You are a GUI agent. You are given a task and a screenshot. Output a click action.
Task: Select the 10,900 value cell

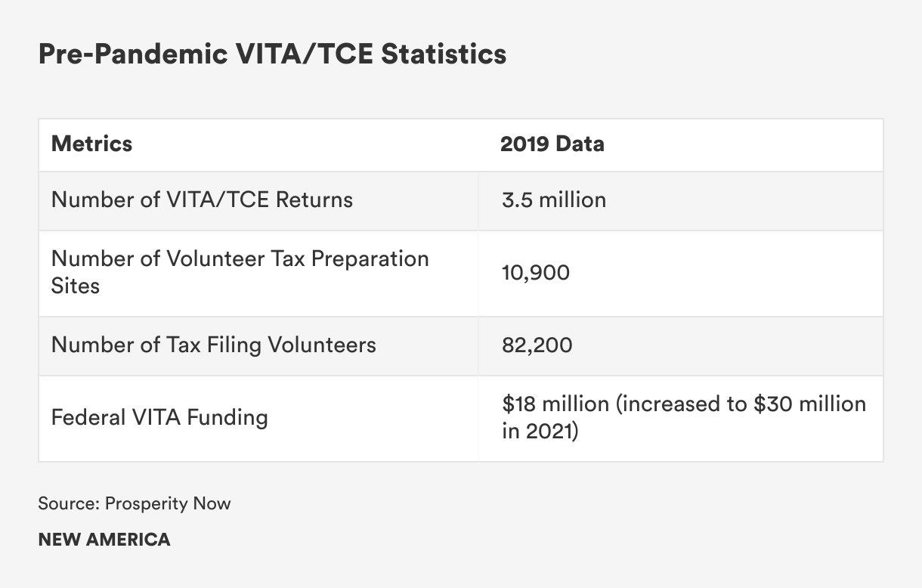(535, 272)
